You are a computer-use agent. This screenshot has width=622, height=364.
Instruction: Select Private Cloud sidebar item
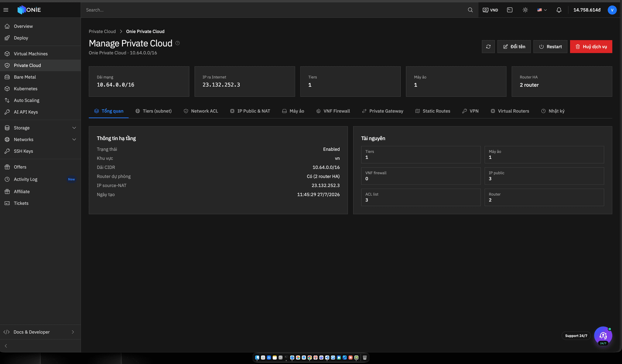click(40, 65)
